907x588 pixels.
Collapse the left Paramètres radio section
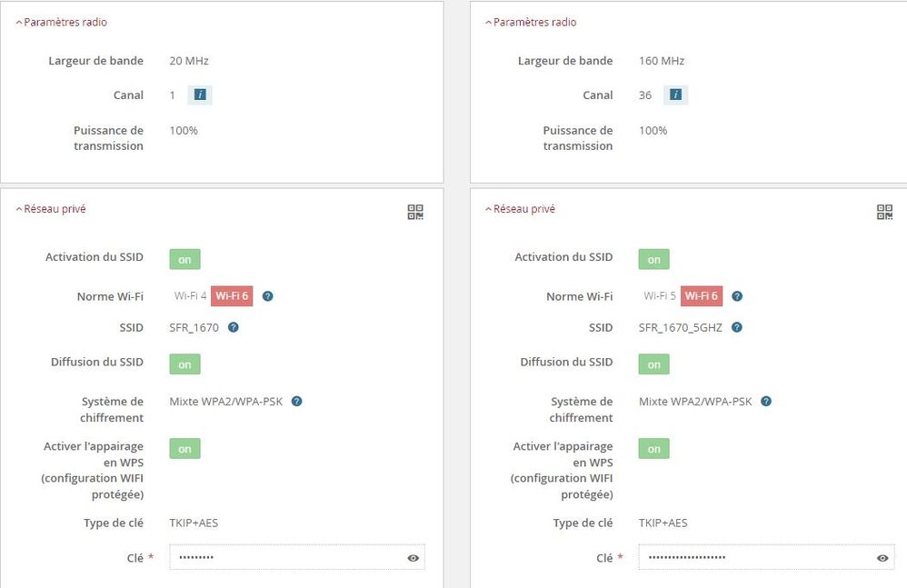61,22
